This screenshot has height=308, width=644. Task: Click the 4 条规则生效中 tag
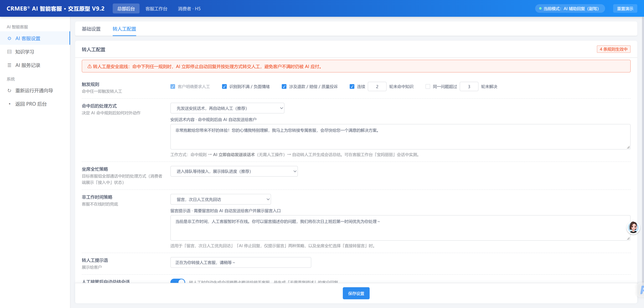(x=614, y=49)
